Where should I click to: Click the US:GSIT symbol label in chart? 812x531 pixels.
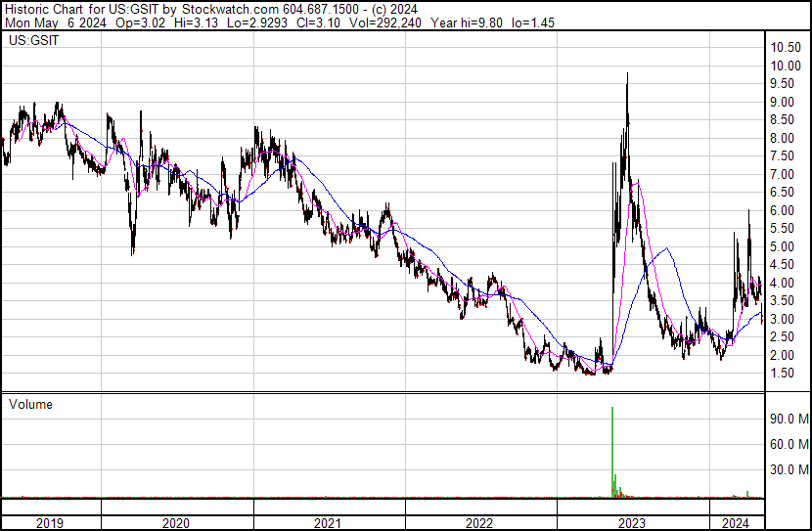pyautogui.click(x=33, y=40)
